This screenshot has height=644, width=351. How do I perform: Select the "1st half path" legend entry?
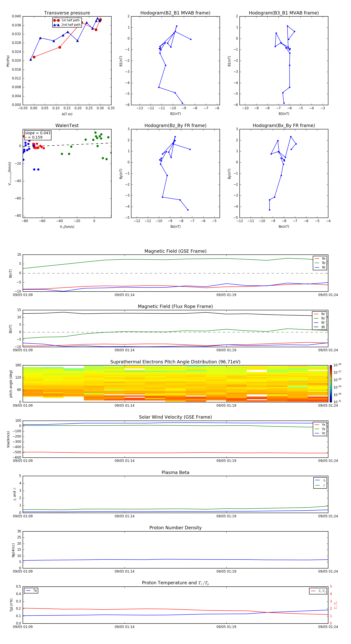66,20
